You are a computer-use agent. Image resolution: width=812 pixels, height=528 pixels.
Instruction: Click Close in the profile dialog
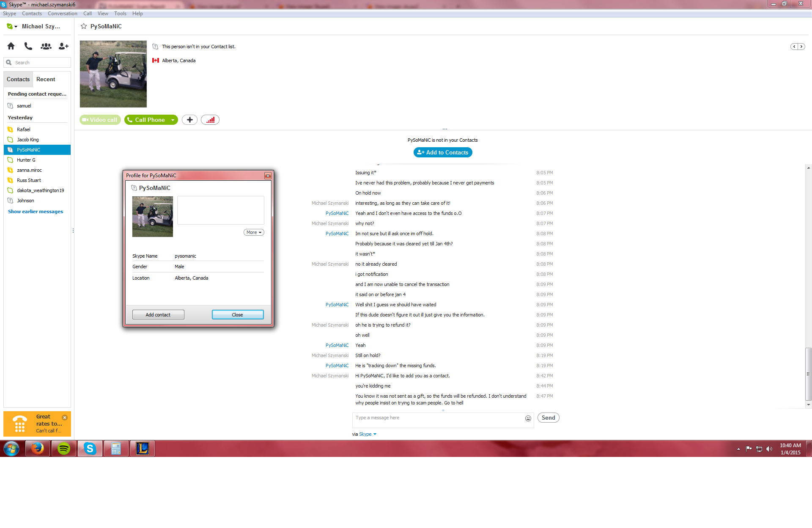238,315
